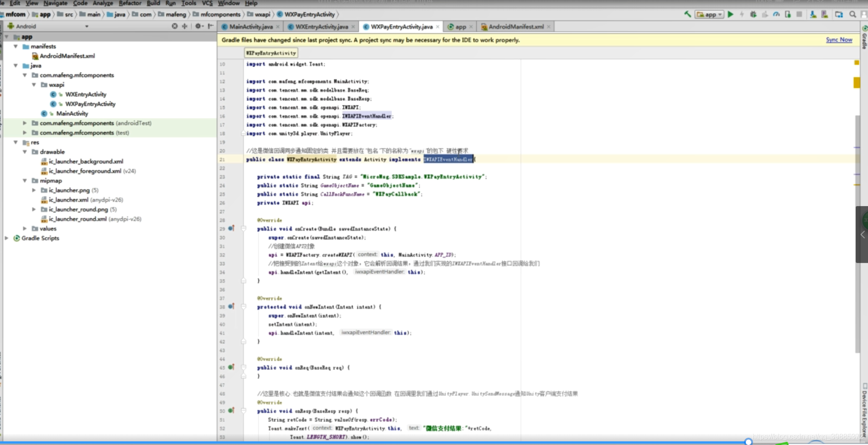Select ic_launcher_background.xml file
This screenshot has width=868, height=445.
pos(86,161)
